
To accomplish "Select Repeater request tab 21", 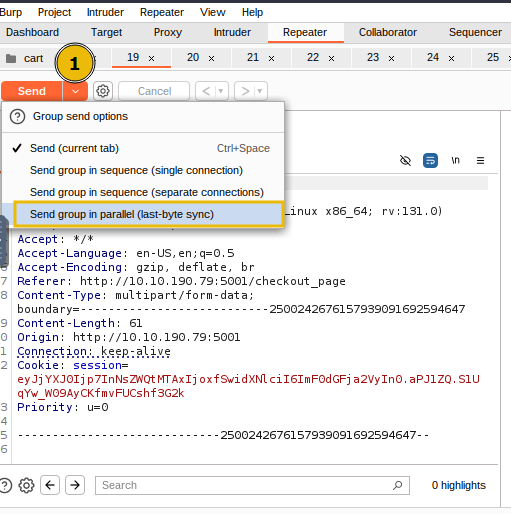I will (253, 57).
